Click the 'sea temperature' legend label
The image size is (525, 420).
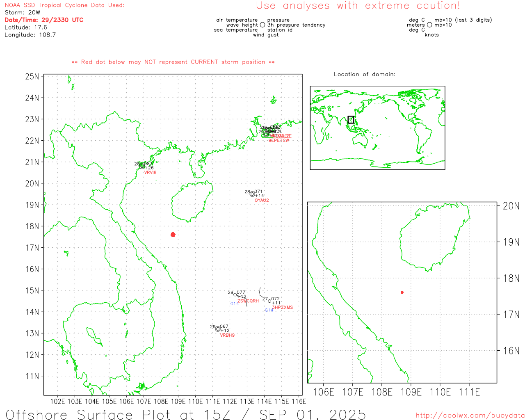[236, 30]
